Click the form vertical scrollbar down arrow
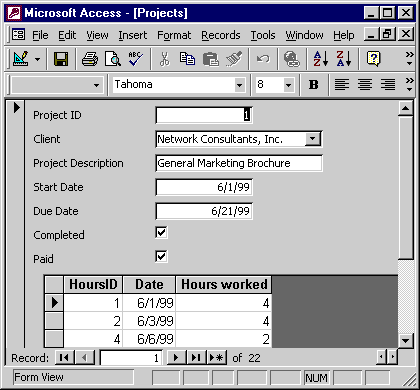The image size is (420, 390). (406, 340)
